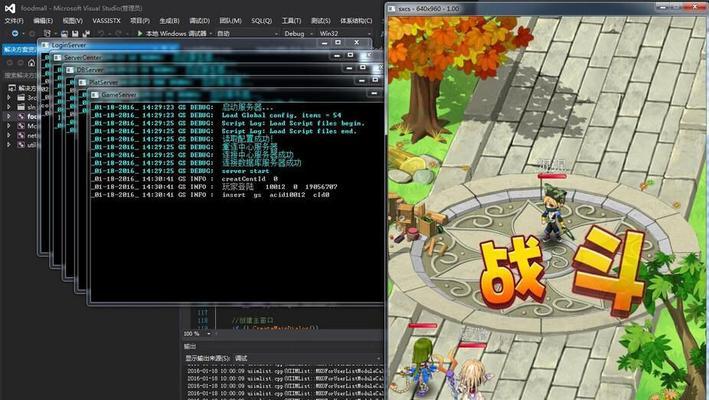709x400 pixels.
Task: Open the 体系结构(C) menu
Action: tap(356, 21)
